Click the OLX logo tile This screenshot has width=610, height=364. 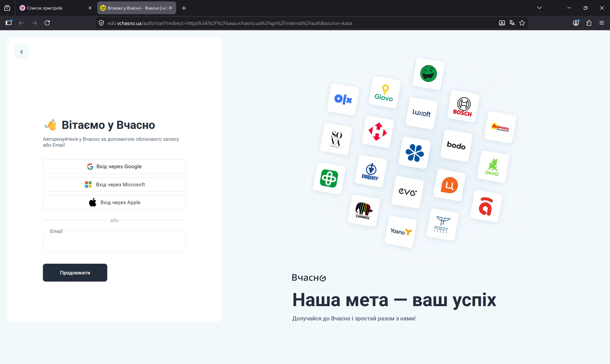coord(343,99)
